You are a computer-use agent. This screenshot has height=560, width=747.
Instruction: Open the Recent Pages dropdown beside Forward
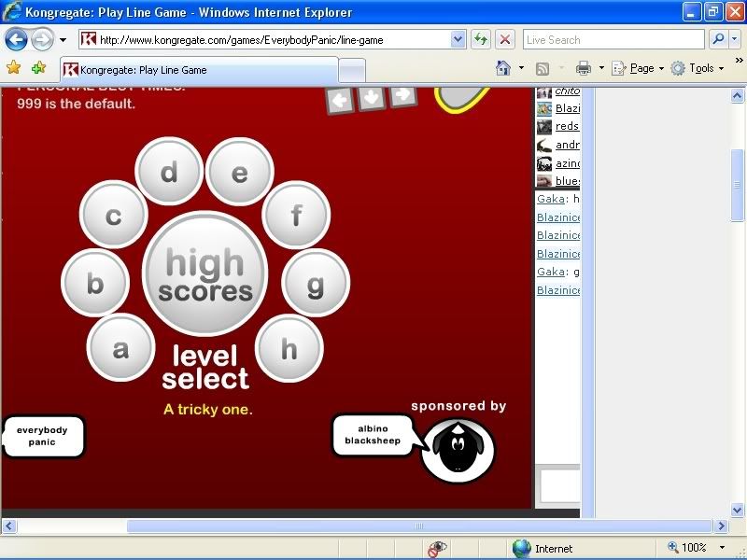(63, 40)
